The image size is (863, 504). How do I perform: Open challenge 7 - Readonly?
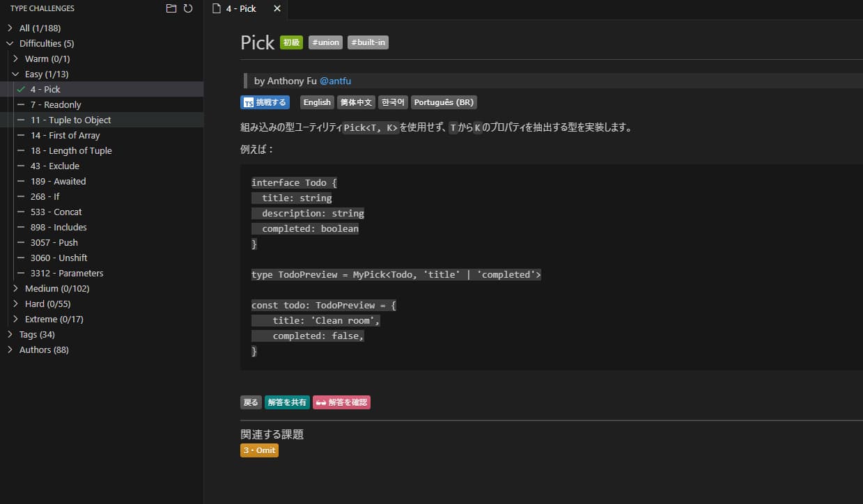102,104
